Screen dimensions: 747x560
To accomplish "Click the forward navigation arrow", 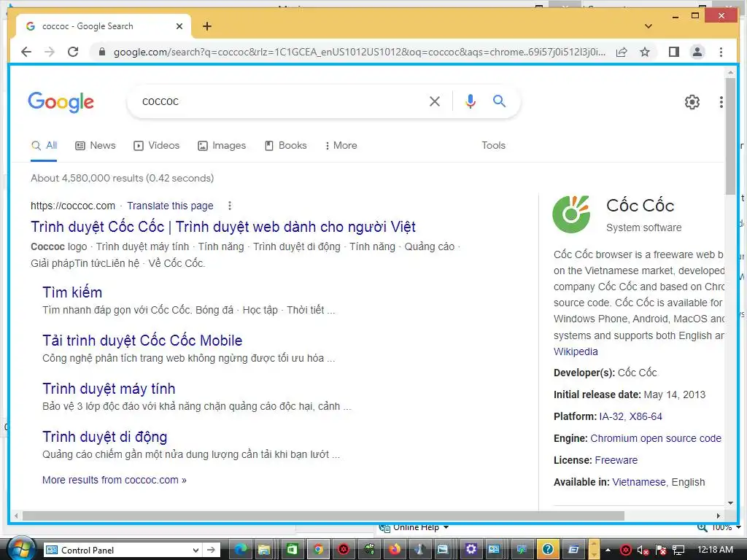I will pyautogui.click(x=50, y=52).
